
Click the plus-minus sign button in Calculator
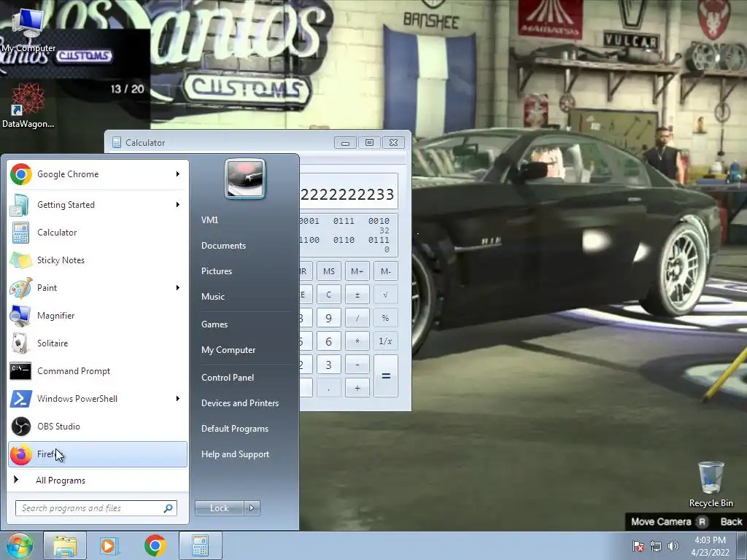click(x=357, y=295)
